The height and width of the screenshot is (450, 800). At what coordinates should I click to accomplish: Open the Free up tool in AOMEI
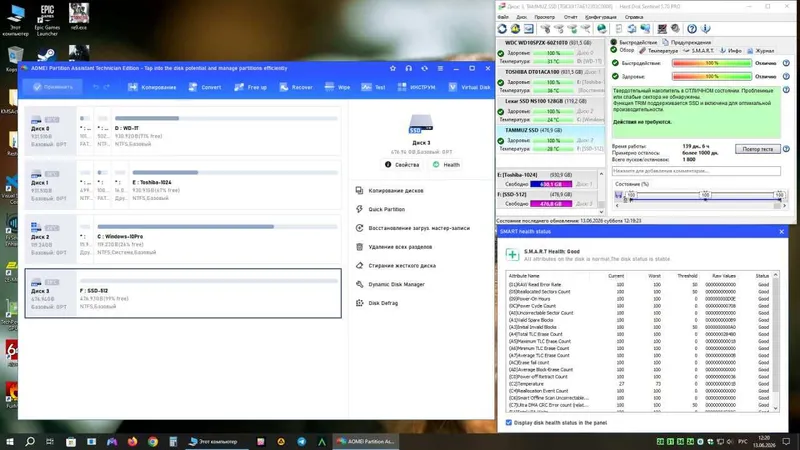pyautogui.click(x=251, y=87)
